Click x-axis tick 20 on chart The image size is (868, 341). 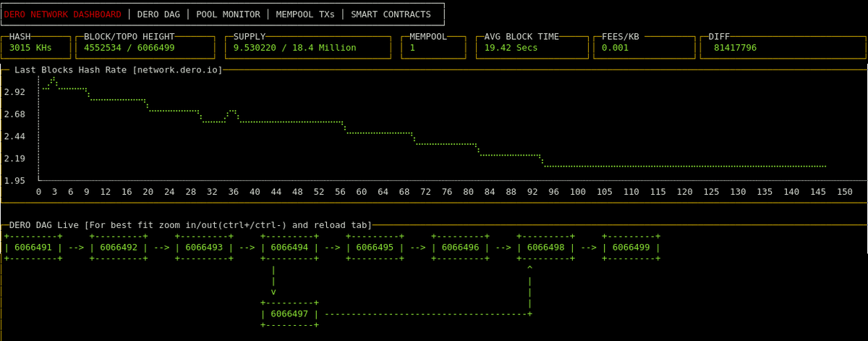[148, 192]
